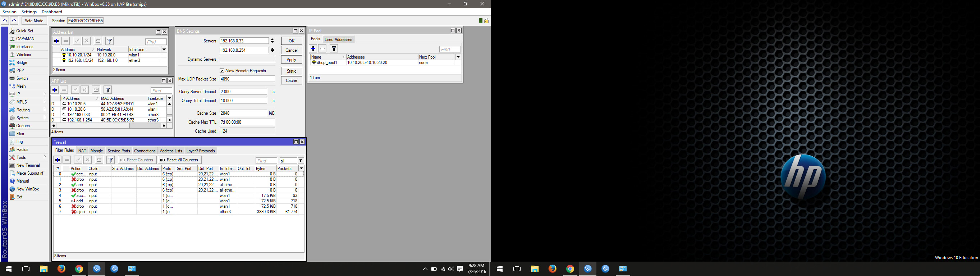Open Static DNS entries button
Screen dimensions: 980x276
click(x=292, y=71)
